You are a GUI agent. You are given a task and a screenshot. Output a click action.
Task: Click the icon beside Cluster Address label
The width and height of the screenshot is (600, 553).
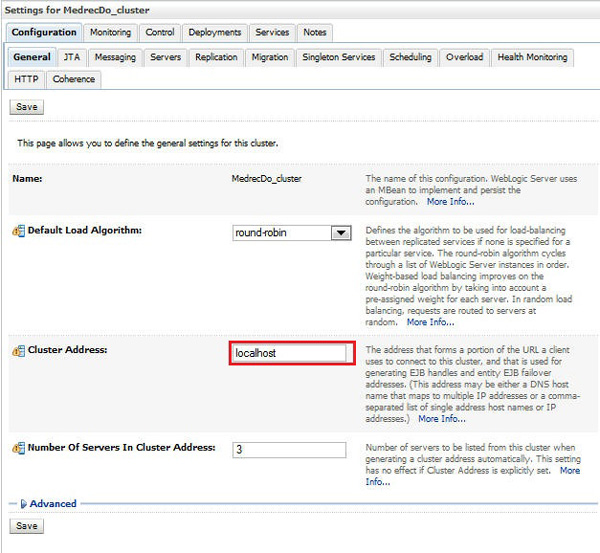18,350
